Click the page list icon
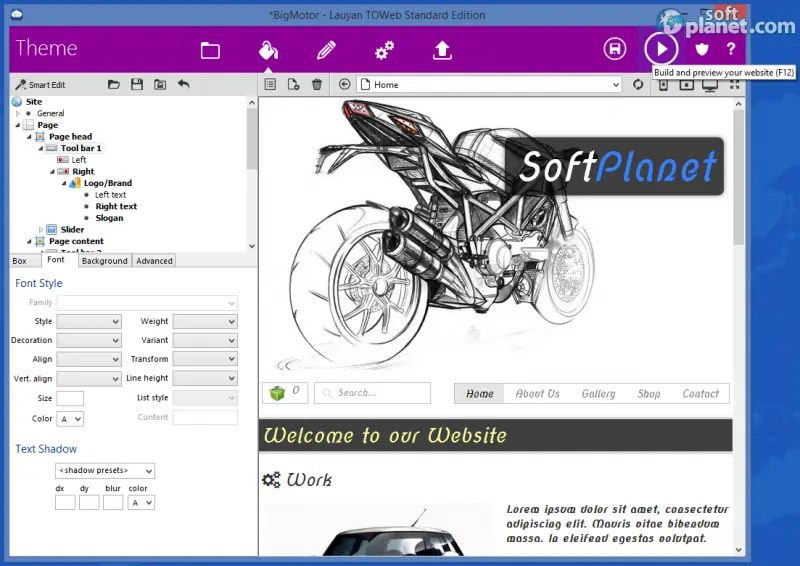The image size is (800, 566). [x=270, y=84]
